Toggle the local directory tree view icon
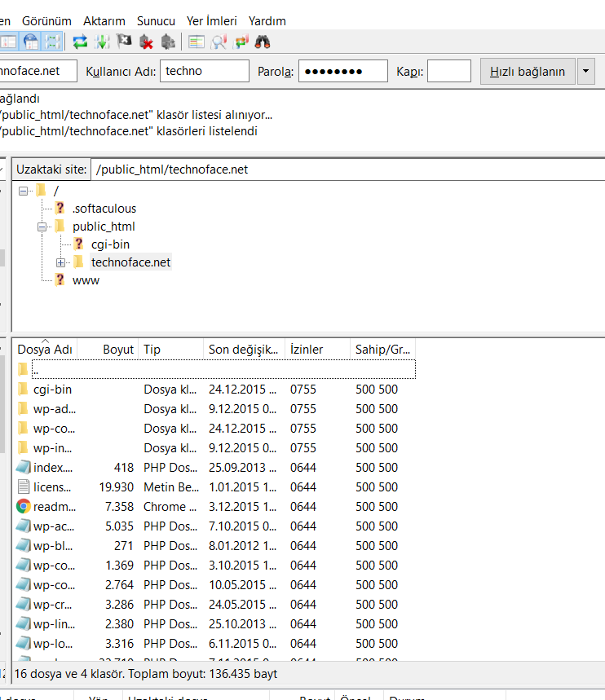 8,42
